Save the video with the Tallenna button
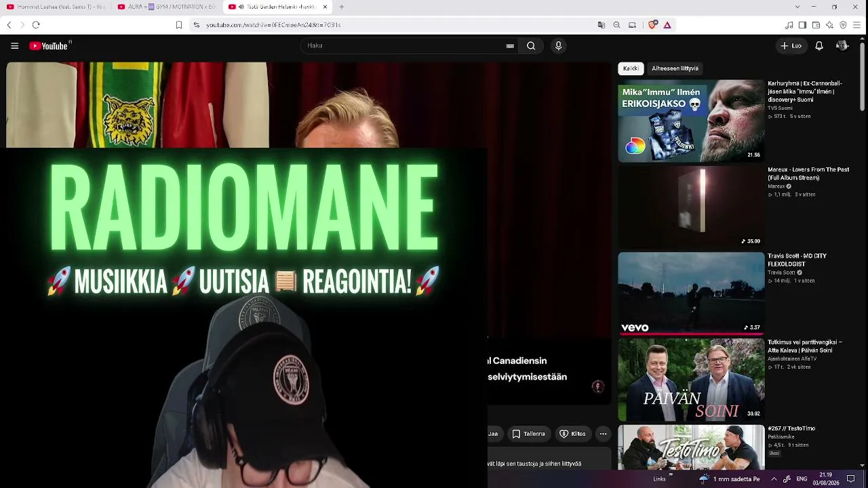This screenshot has width=868, height=488. point(528,434)
